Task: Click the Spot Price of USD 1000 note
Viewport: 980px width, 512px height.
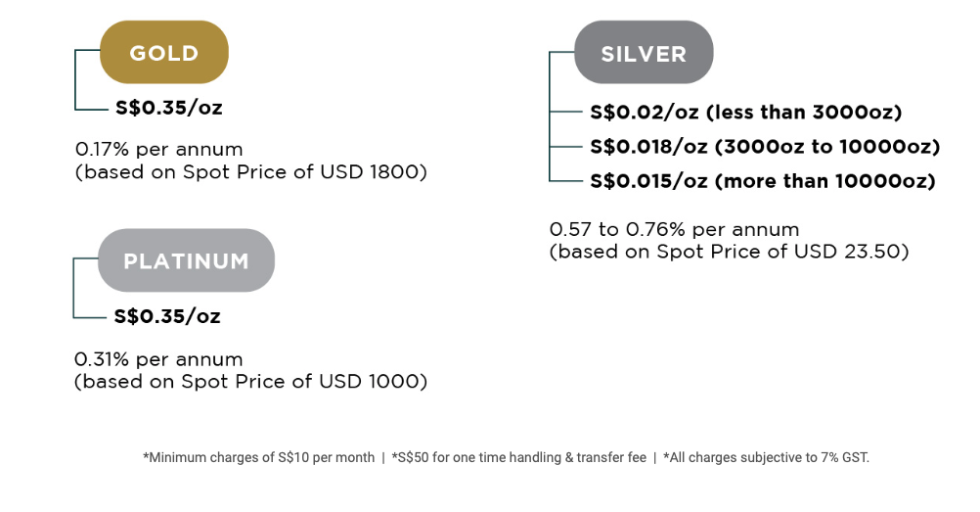Action: coord(250,381)
